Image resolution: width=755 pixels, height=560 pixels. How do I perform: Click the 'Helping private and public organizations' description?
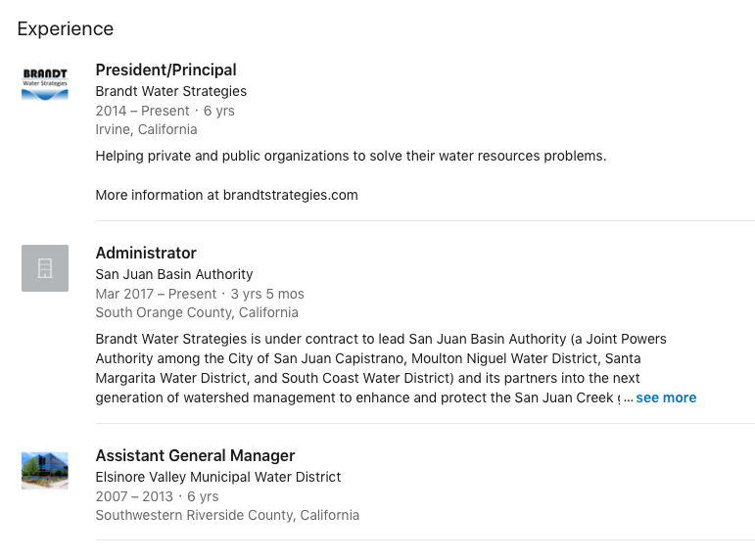click(x=351, y=156)
